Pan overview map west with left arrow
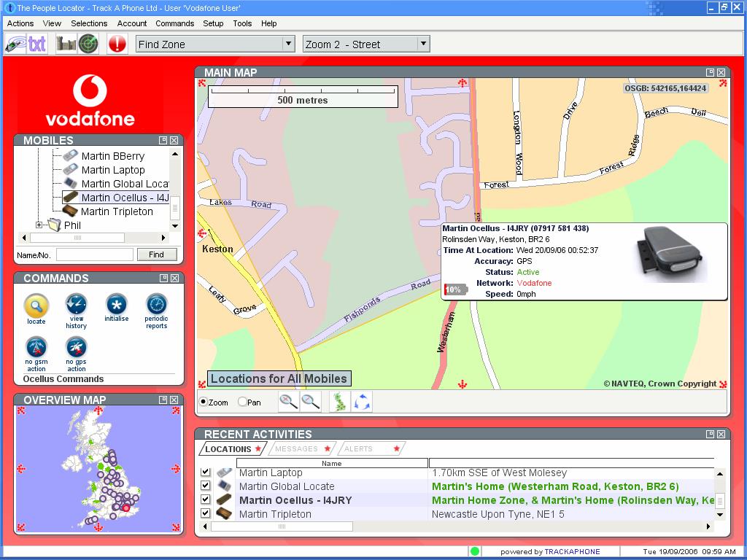 tap(21, 469)
